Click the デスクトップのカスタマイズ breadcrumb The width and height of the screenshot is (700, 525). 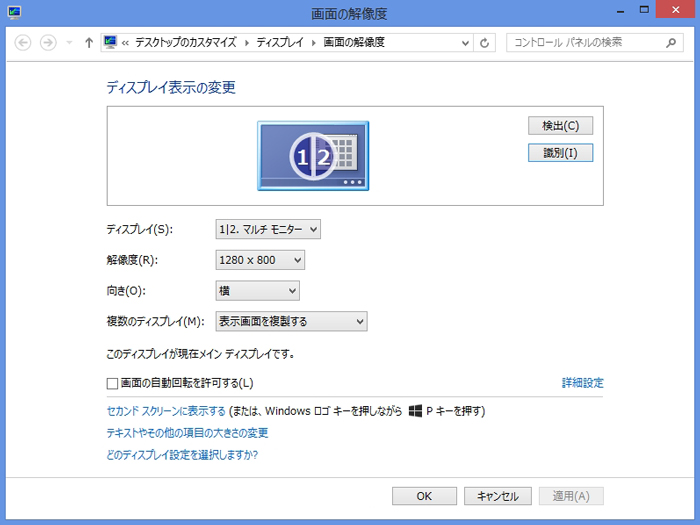(x=186, y=42)
